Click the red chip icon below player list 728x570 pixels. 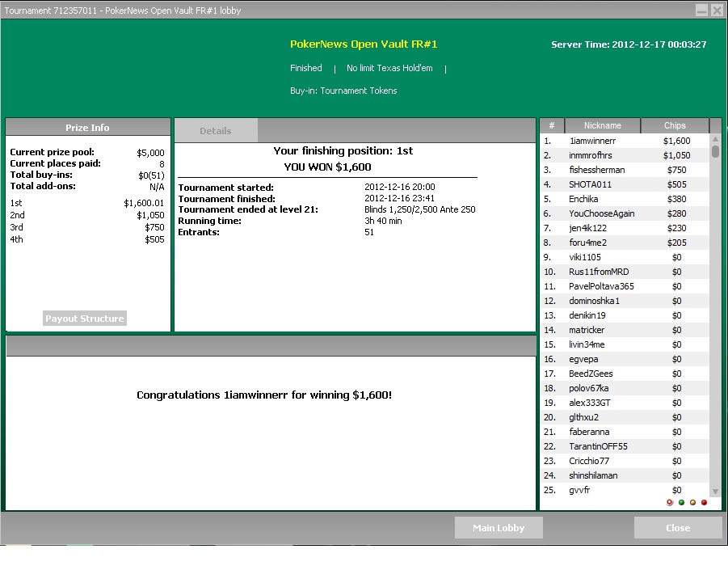point(670,502)
